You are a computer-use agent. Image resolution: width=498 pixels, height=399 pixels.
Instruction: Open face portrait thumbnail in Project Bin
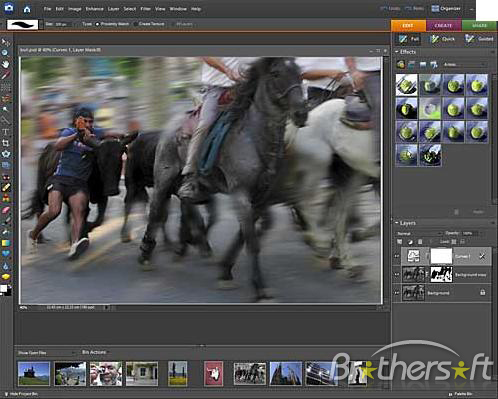coord(106,374)
